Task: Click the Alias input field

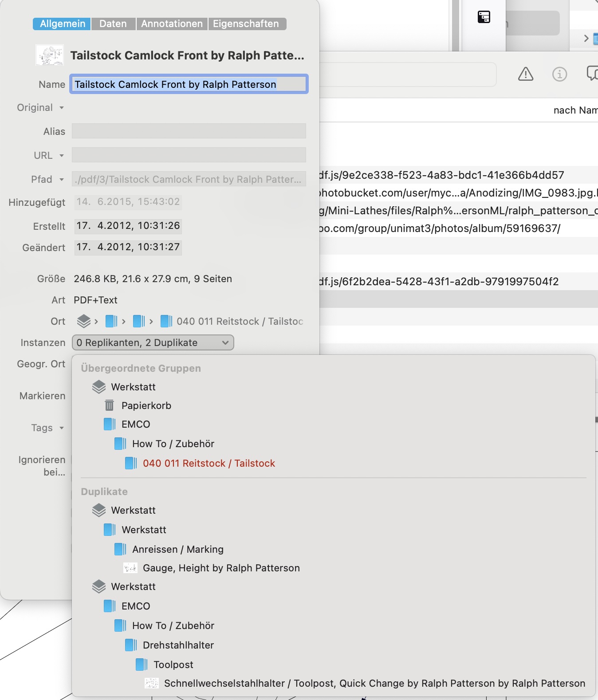Action: click(x=189, y=131)
